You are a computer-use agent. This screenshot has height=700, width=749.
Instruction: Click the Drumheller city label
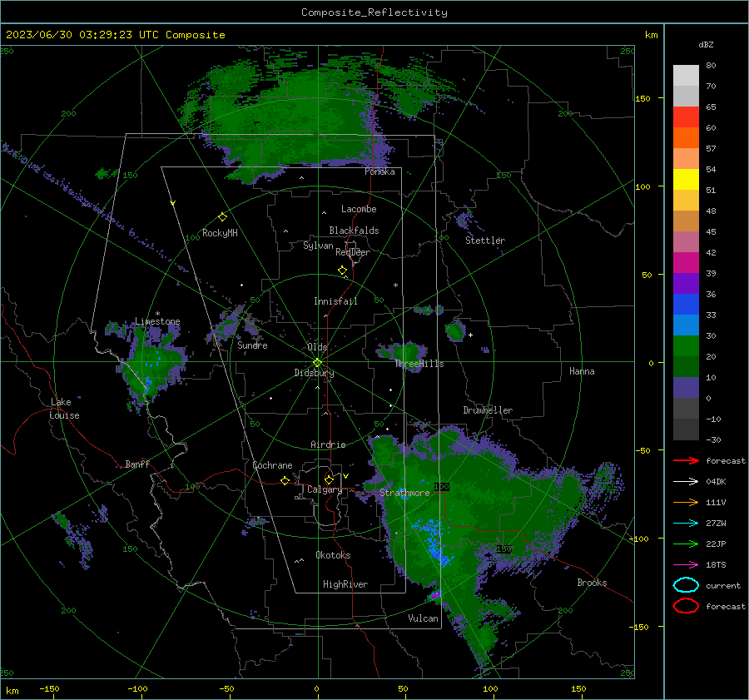click(488, 410)
